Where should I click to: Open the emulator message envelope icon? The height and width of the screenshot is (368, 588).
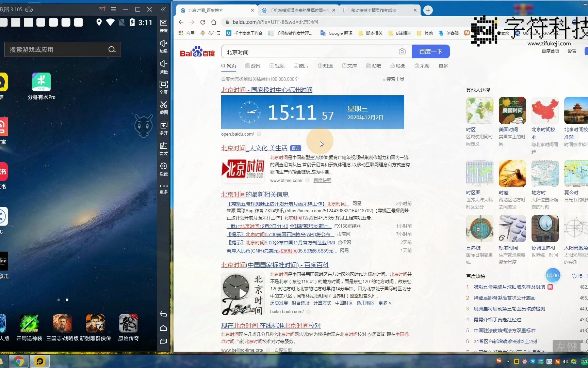[x=102, y=9]
